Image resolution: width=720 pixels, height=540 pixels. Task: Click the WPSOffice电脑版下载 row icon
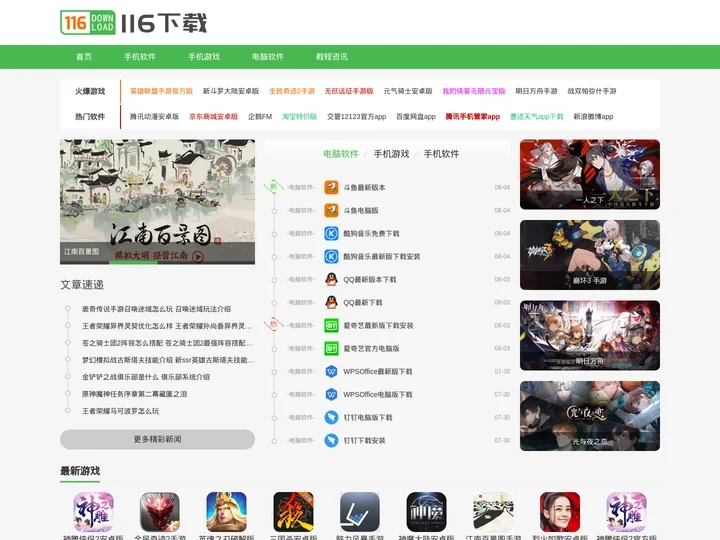coord(331,394)
